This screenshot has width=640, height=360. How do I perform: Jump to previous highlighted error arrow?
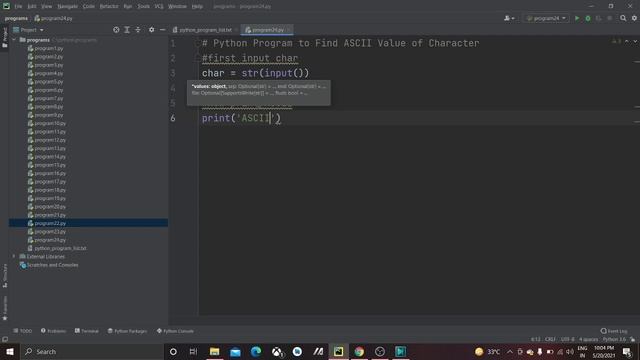[627, 42]
